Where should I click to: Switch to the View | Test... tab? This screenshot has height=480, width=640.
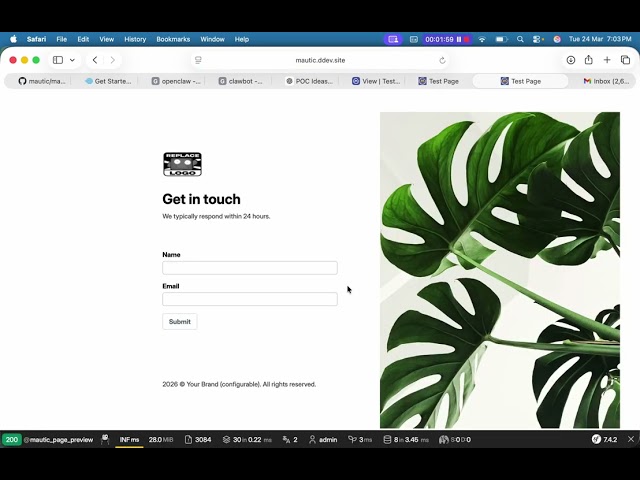pyautogui.click(x=376, y=81)
